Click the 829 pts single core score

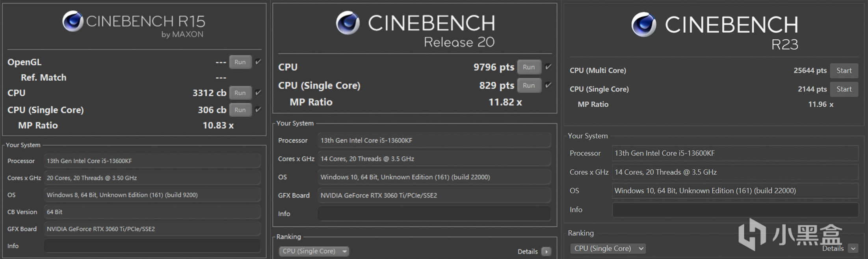[496, 85]
